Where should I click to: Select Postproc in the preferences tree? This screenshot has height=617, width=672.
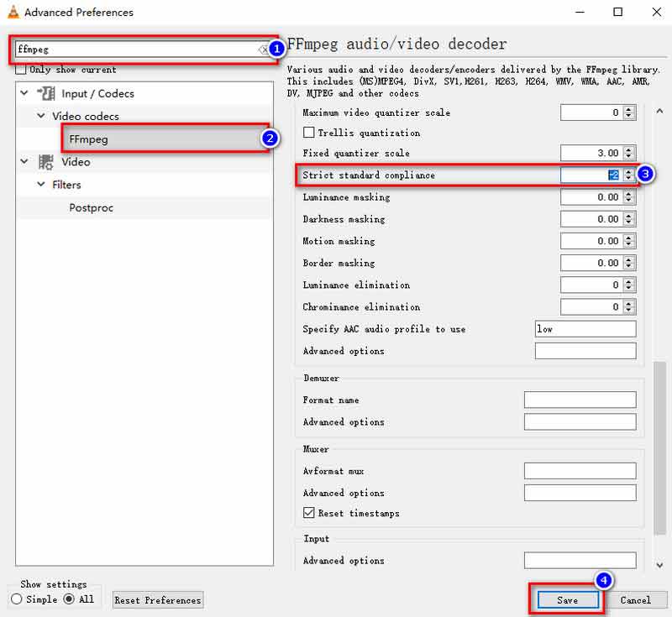coord(92,207)
